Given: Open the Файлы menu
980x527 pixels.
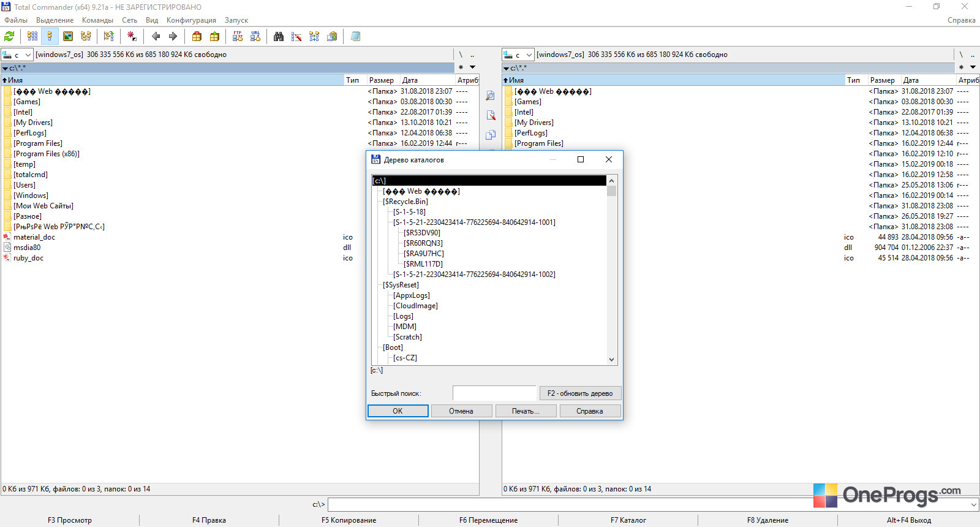Looking at the screenshot, I should pyautogui.click(x=16, y=20).
